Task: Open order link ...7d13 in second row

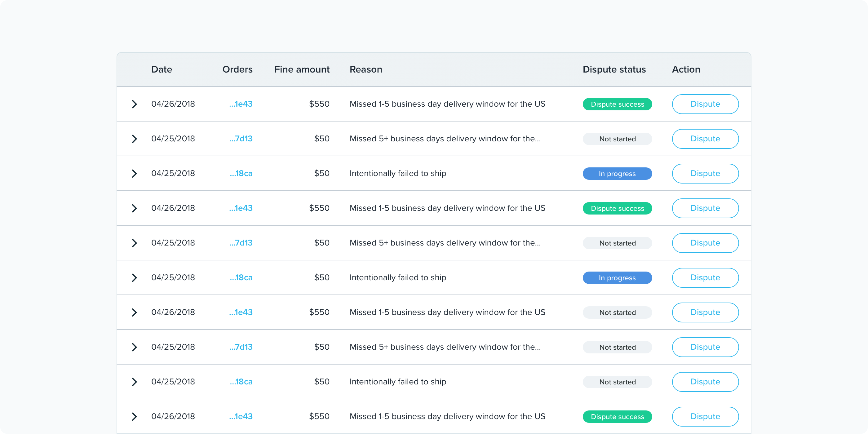Action: tap(241, 139)
